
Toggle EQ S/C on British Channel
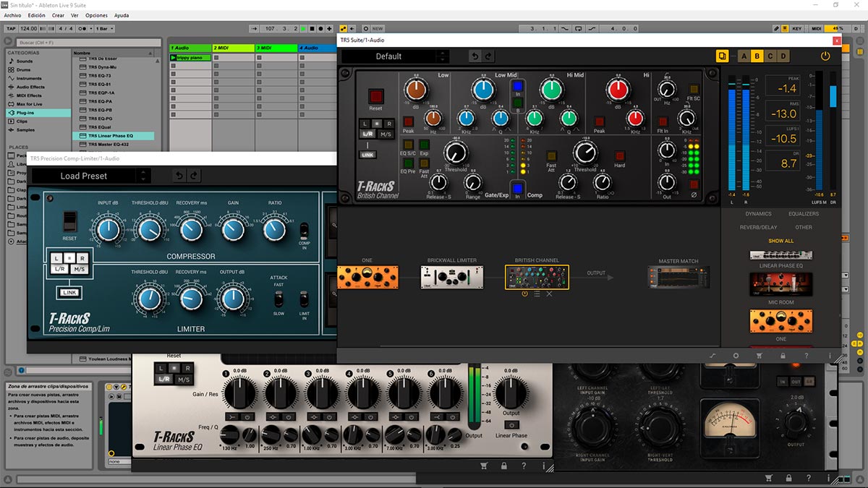(407, 145)
